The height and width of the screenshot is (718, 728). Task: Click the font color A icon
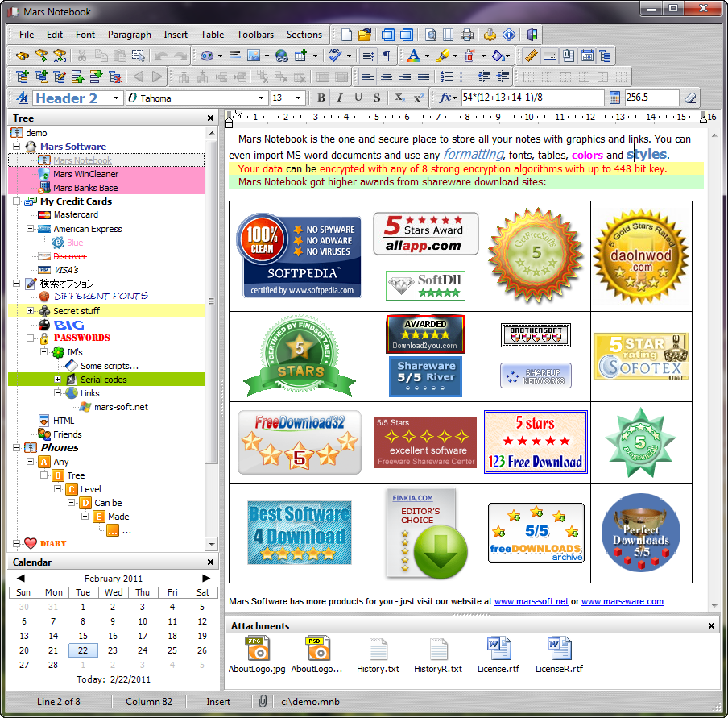[x=413, y=56]
